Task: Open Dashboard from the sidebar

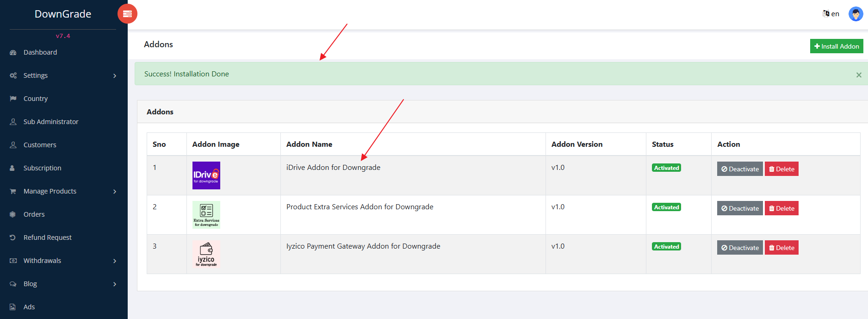Action: (40, 52)
